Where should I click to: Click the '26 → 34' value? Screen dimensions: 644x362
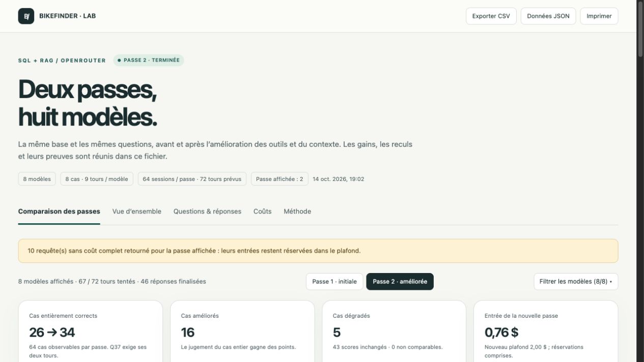pos(52,333)
